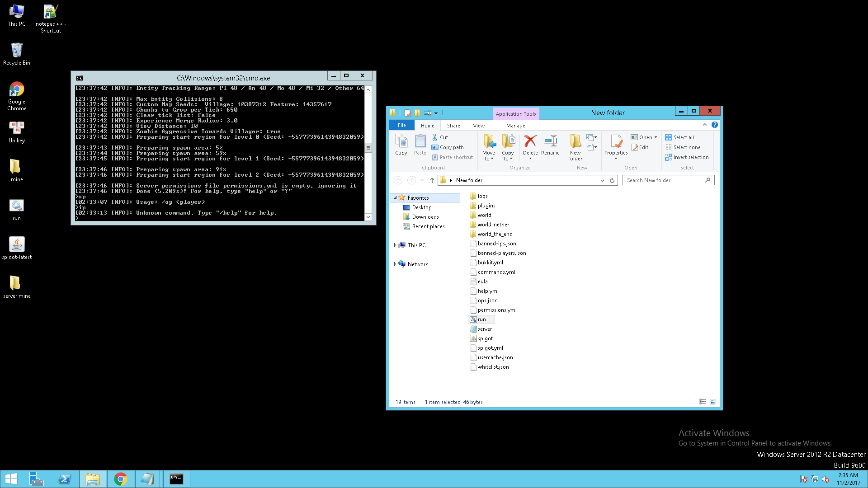Expand the Network tree node
Screen dimensions: 868x488
pyautogui.click(x=395, y=264)
